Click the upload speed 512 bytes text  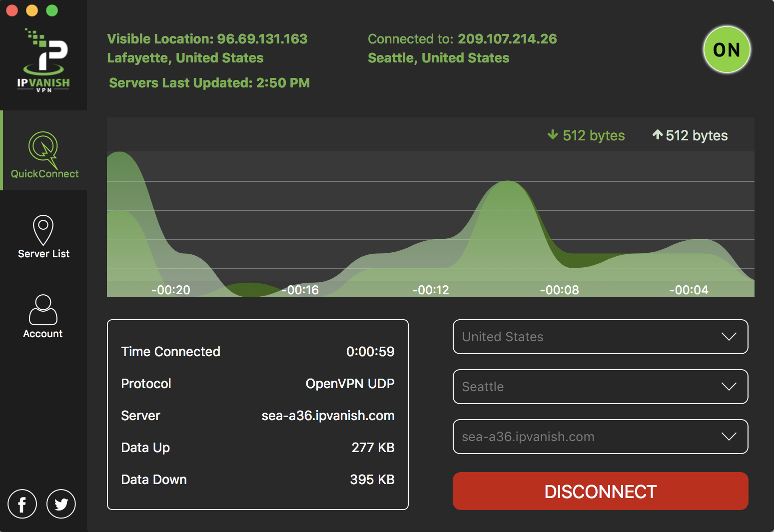point(697,135)
